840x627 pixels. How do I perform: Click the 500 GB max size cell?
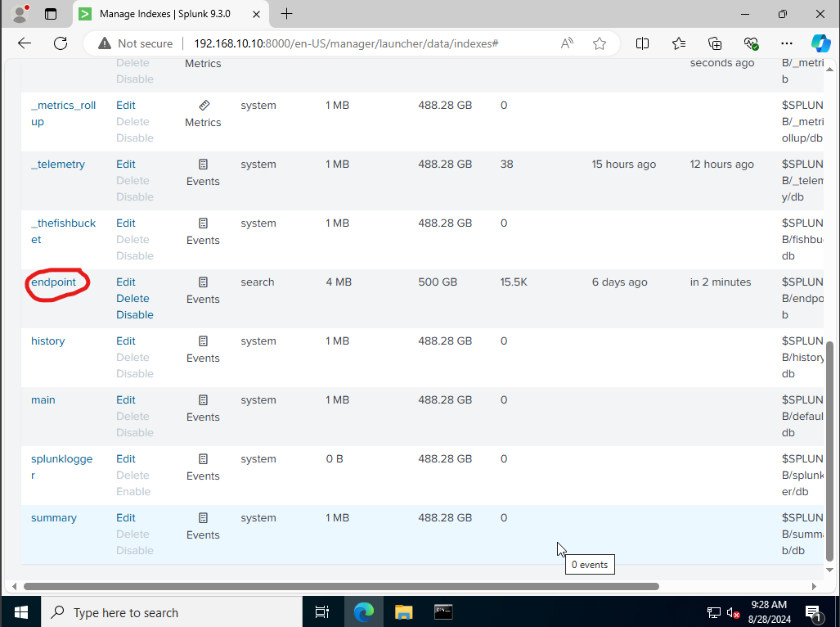coord(438,282)
